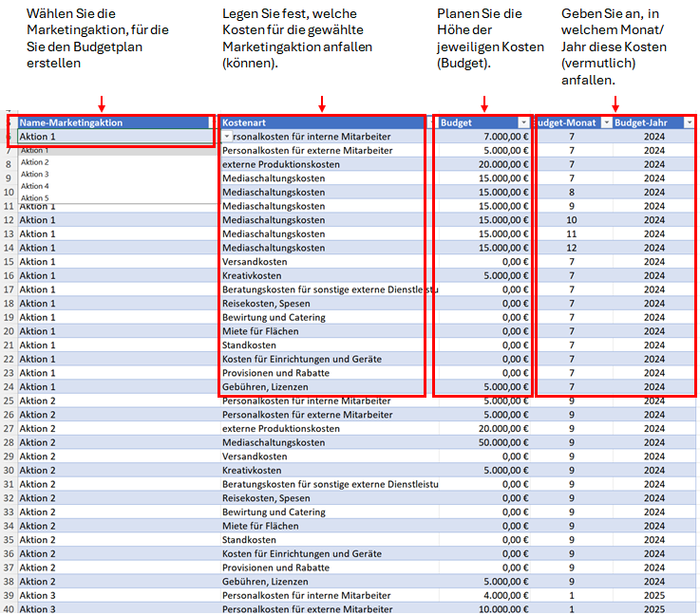Select 'Beratungskosten für sonstige externe Dienstleistu' in row 31
This screenshot has width=700, height=615.
click(x=331, y=484)
